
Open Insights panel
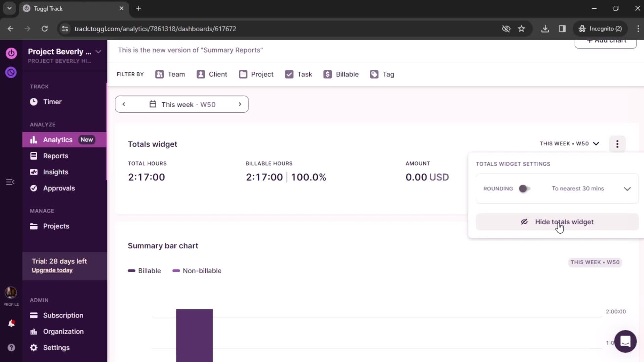click(x=56, y=172)
